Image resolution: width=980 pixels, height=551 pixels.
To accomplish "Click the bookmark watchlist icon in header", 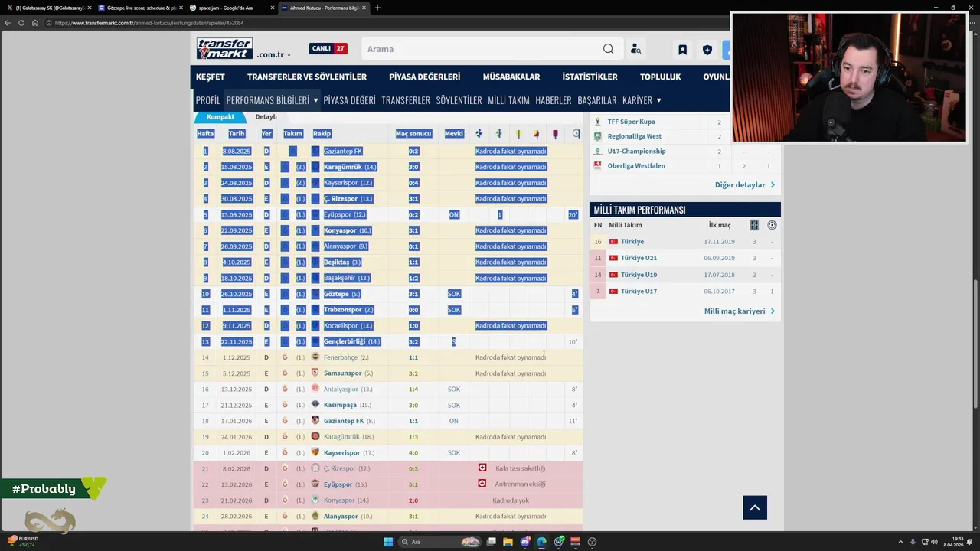I will 682,50.
